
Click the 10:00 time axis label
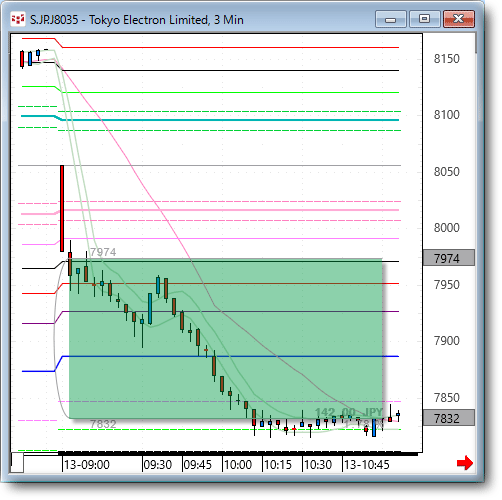click(x=238, y=465)
